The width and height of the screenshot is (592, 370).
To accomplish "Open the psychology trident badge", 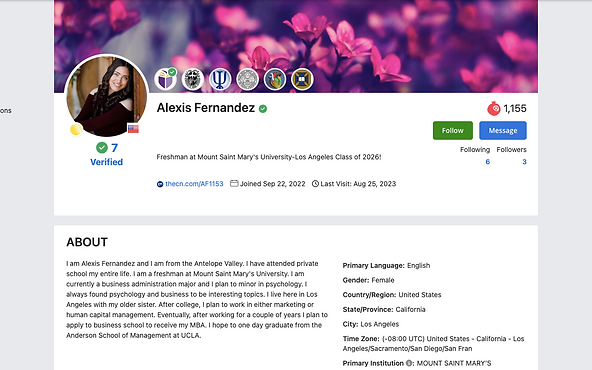I will 220,79.
